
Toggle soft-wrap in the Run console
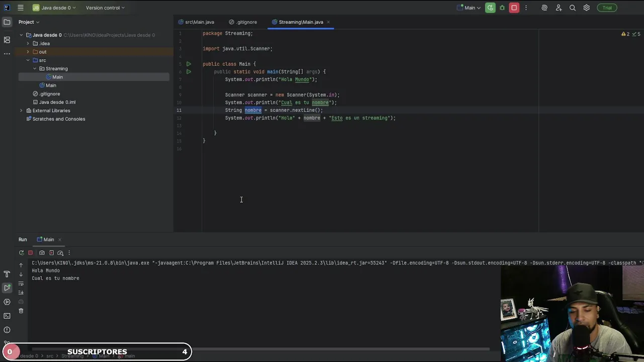tap(21, 284)
